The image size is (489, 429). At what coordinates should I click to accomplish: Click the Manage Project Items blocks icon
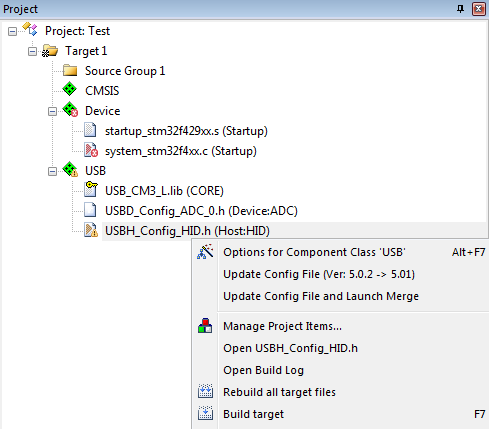point(205,326)
